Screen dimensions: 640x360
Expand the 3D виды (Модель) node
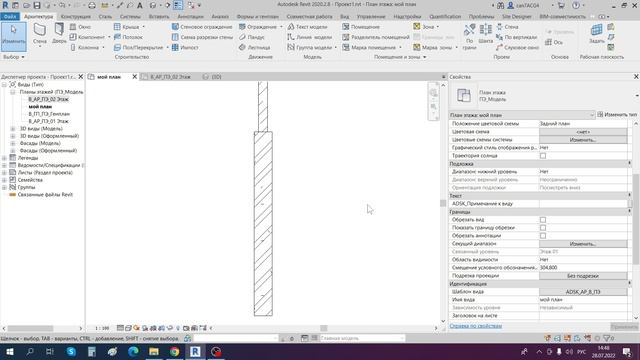[x=13, y=129]
